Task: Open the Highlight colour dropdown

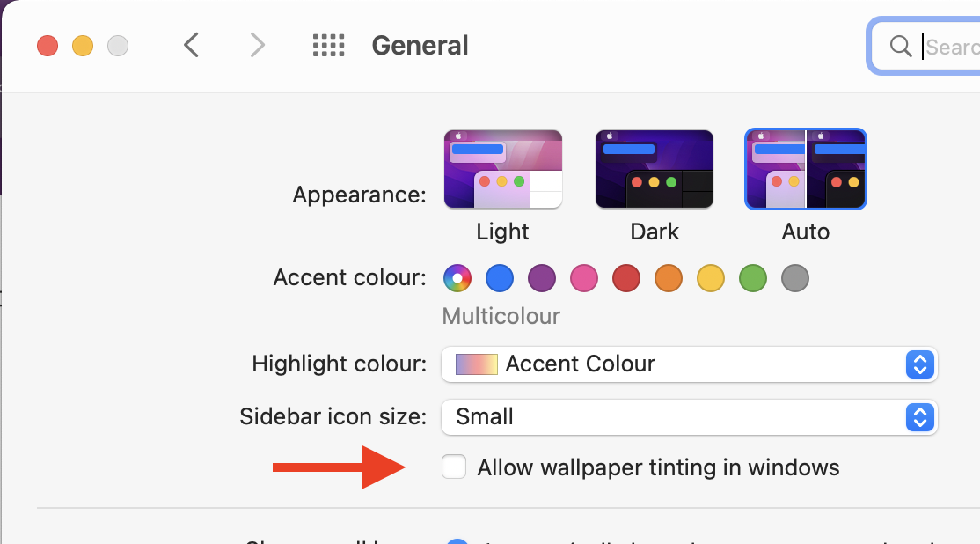Action: pos(689,364)
